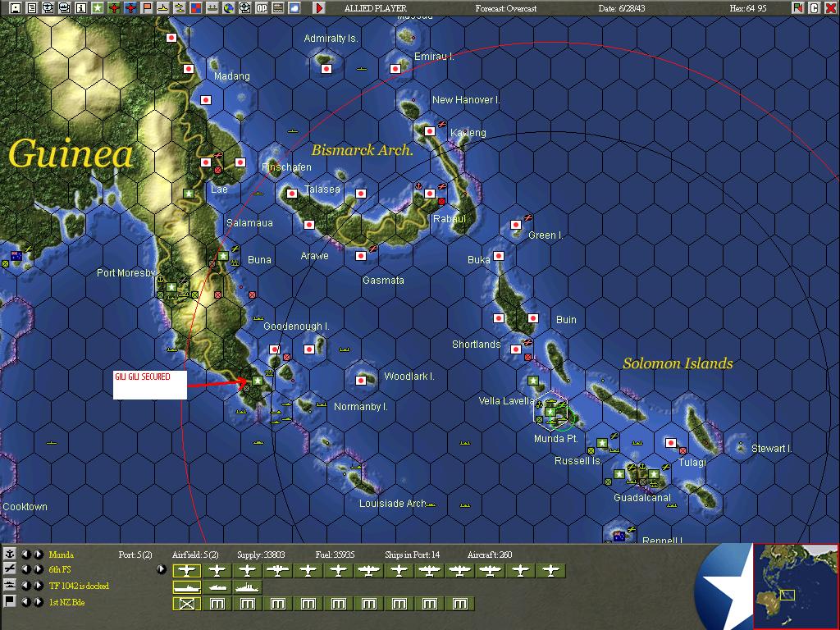The height and width of the screenshot is (630, 840).
Task: Select the Japanese base flag at Buka
Action: point(499,256)
